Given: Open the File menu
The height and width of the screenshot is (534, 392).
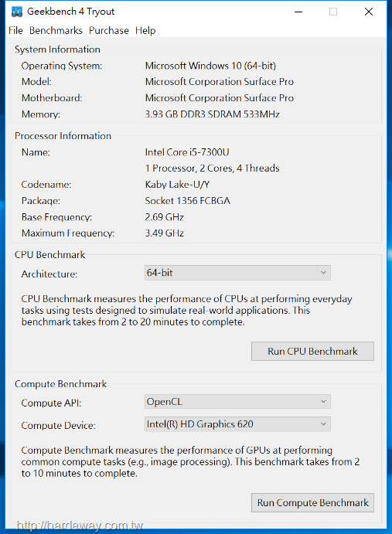Looking at the screenshot, I should (15, 31).
